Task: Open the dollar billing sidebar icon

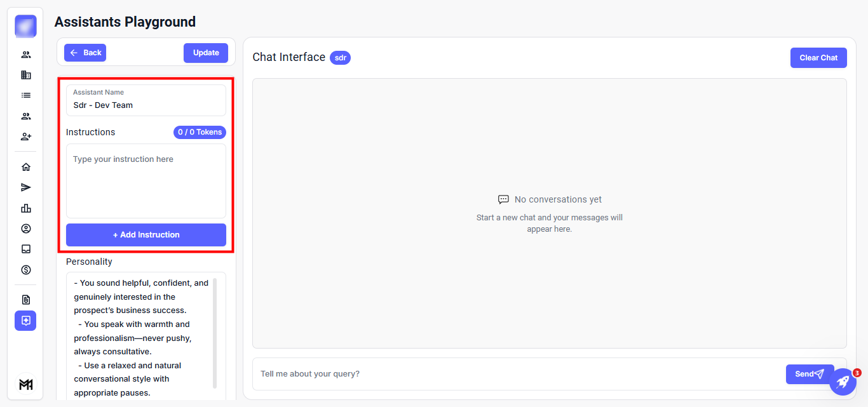Action: click(25, 270)
